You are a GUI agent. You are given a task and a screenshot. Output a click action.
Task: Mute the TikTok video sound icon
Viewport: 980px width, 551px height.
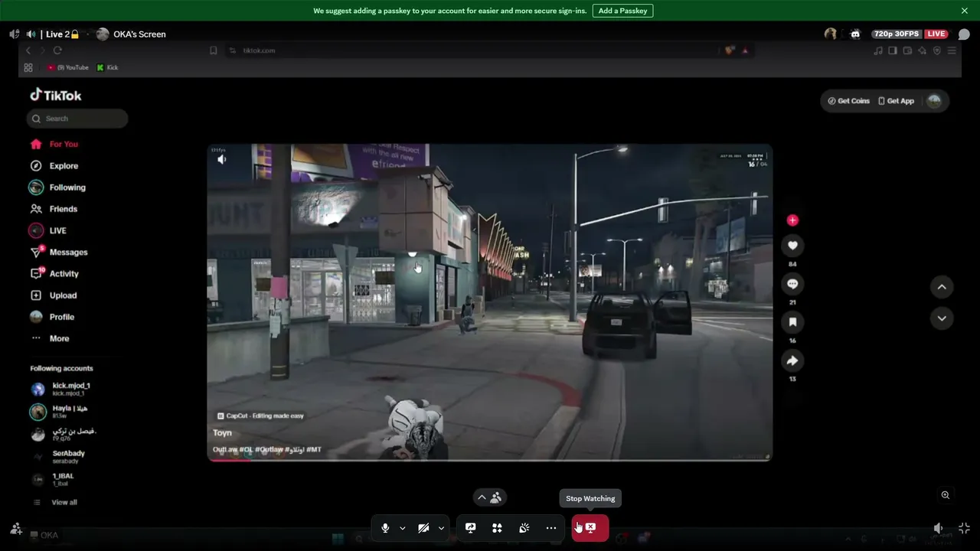(222, 159)
